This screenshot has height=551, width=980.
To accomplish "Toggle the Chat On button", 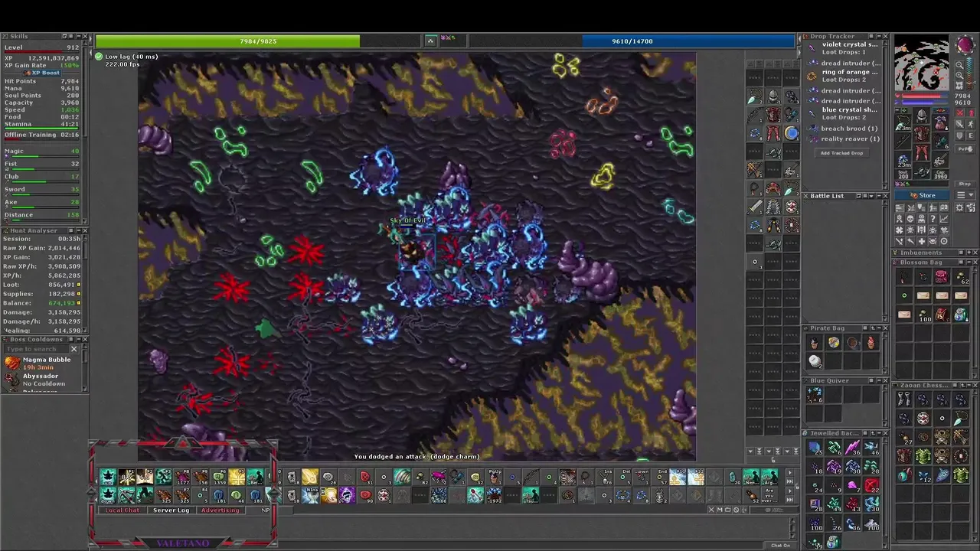I will pos(780,545).
